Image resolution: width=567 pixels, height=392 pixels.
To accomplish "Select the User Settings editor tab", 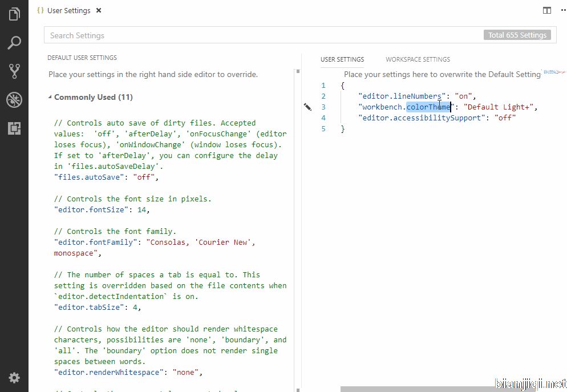I will pos(68,10).
